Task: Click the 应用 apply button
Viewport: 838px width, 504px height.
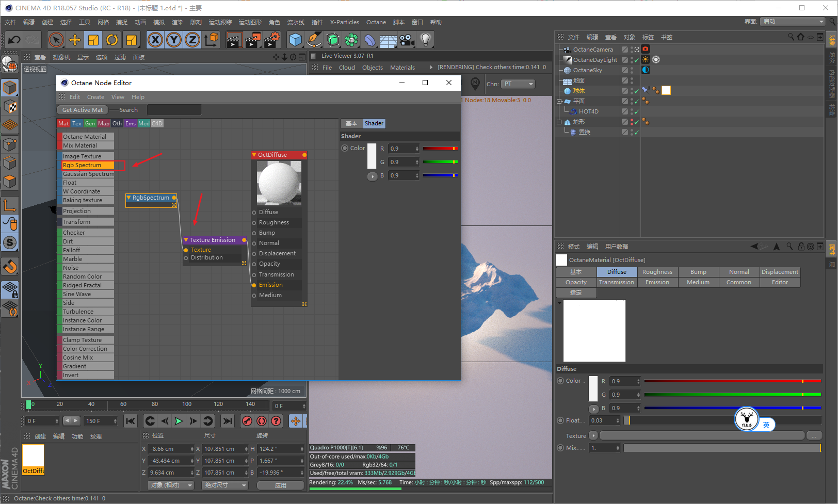Action: [280, 485]
